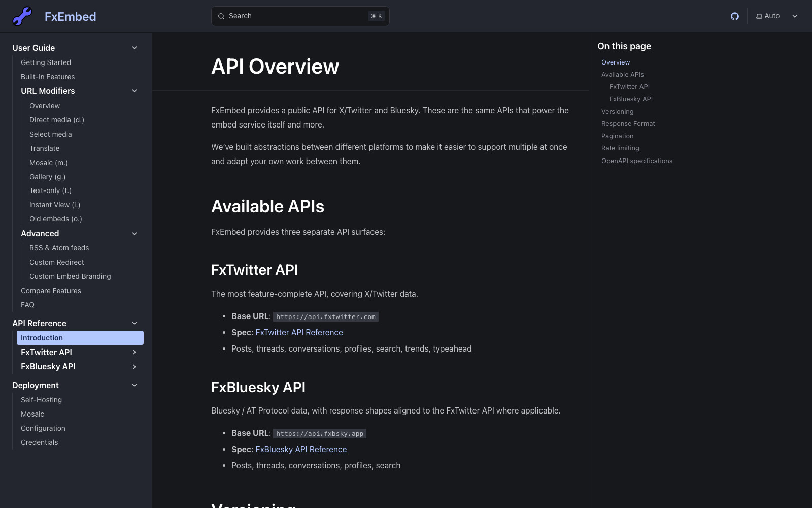The image size is (812, 508).
Task: Open Custom Embed Branding page
Action: (x=70, y=276)
